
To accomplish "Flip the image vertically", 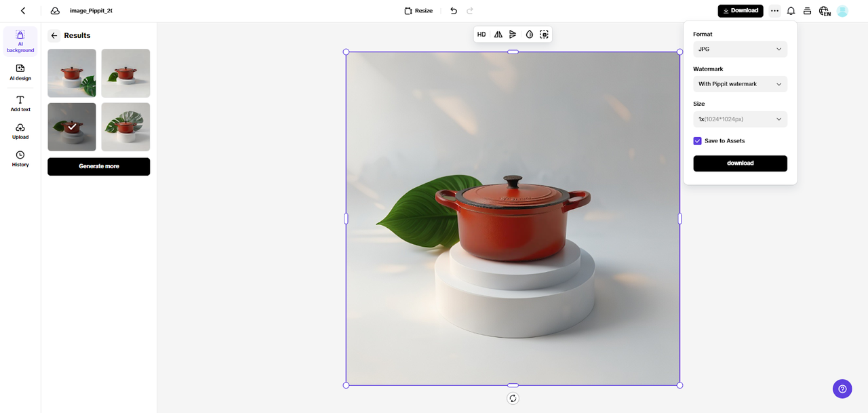I will (x=513, y=35).
